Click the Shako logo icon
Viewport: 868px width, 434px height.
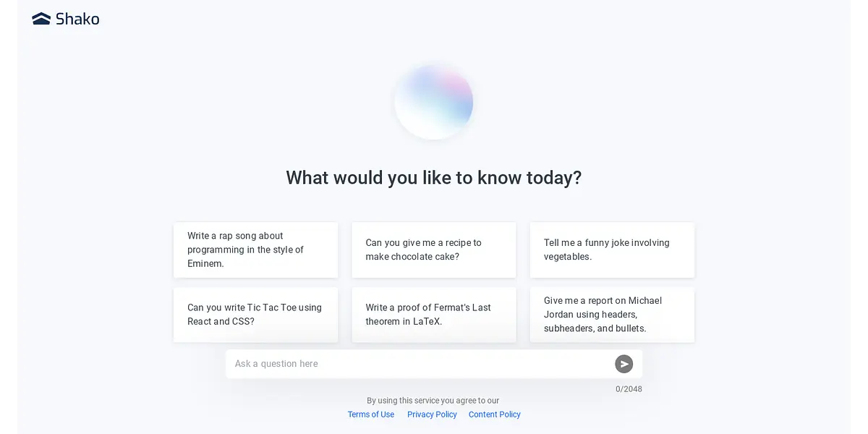[41, 19]
